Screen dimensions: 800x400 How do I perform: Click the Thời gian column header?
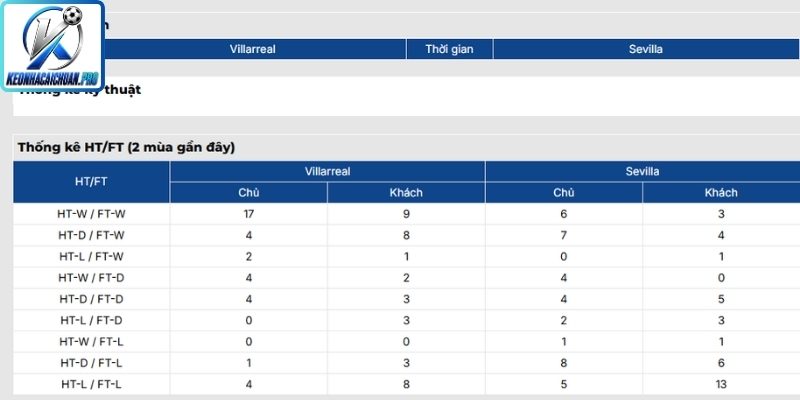tap(449, 49)
